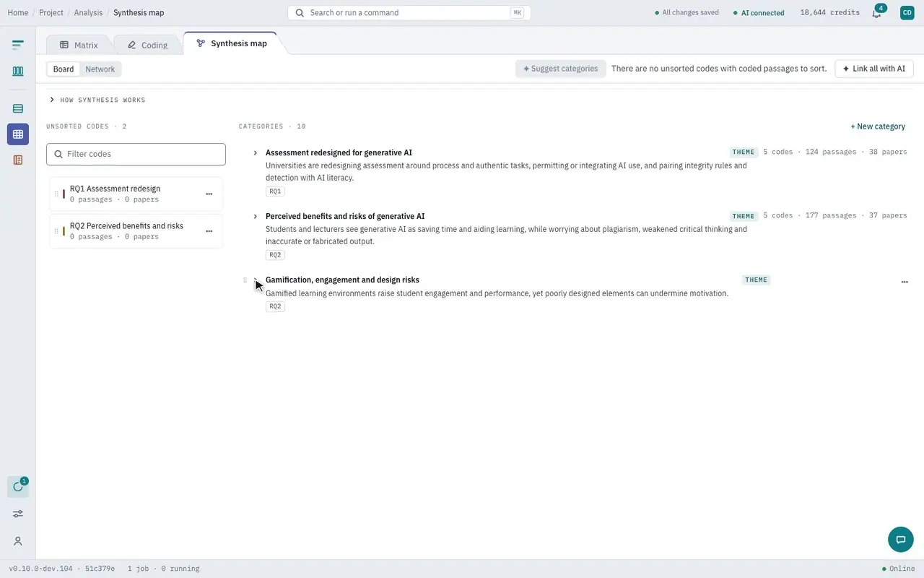The width and height of the screenshot is (924, 578).
Task: Switch to Network view
Action: pyautogui.click(x=100, y=69)
